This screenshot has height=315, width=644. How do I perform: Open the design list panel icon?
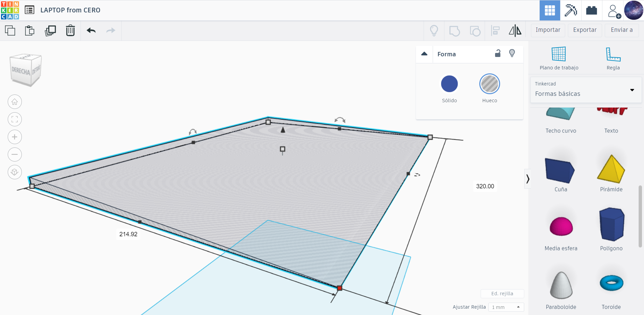pos(30,10)
